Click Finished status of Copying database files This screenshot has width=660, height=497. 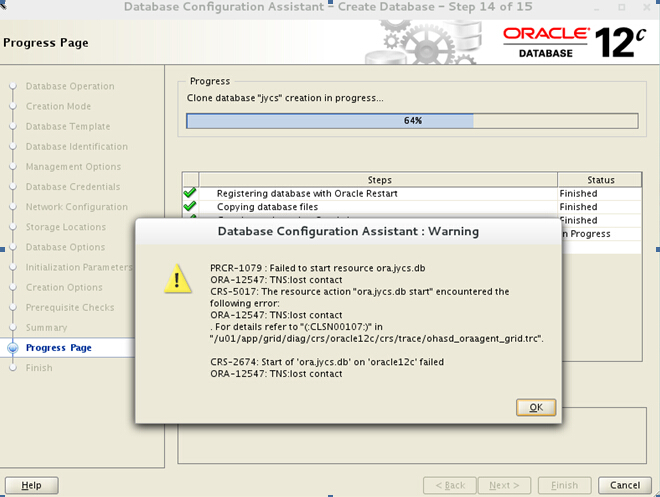578,207
